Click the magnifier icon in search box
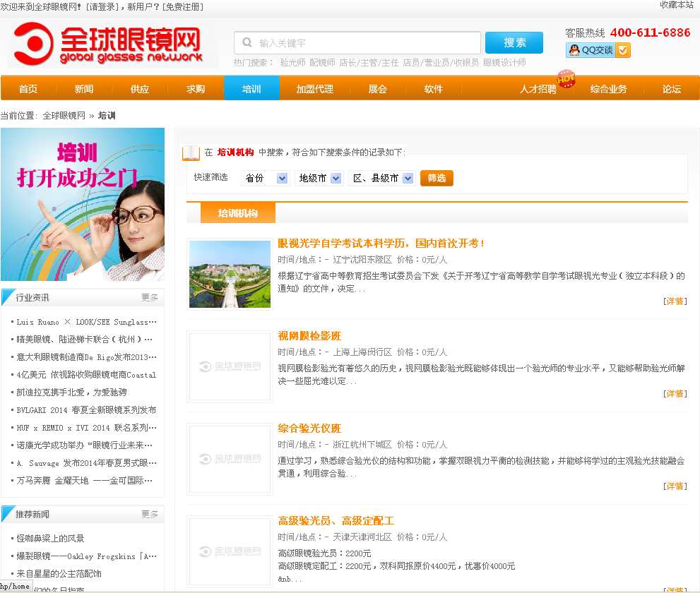The width and height of the screenshot is (700, 593). pos(247,42)
